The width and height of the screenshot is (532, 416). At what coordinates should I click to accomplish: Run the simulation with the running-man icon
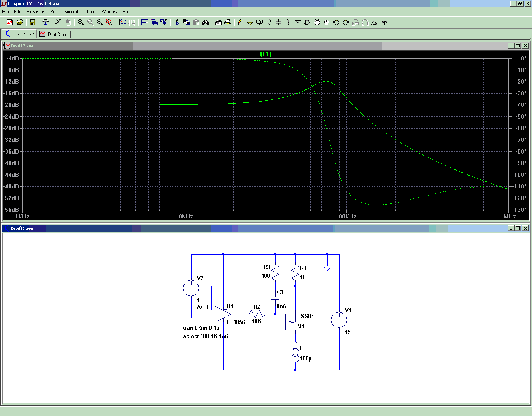58,22
